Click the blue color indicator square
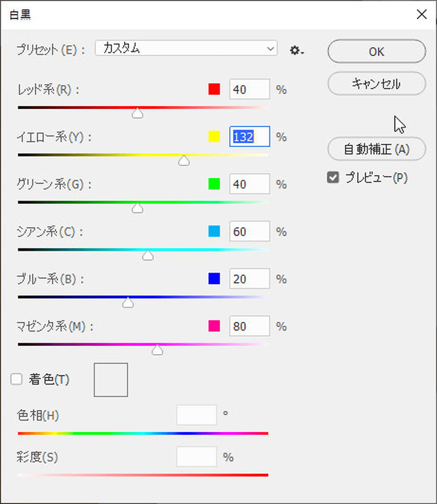Viewport: 437px width, 504px height. (214, 279)
